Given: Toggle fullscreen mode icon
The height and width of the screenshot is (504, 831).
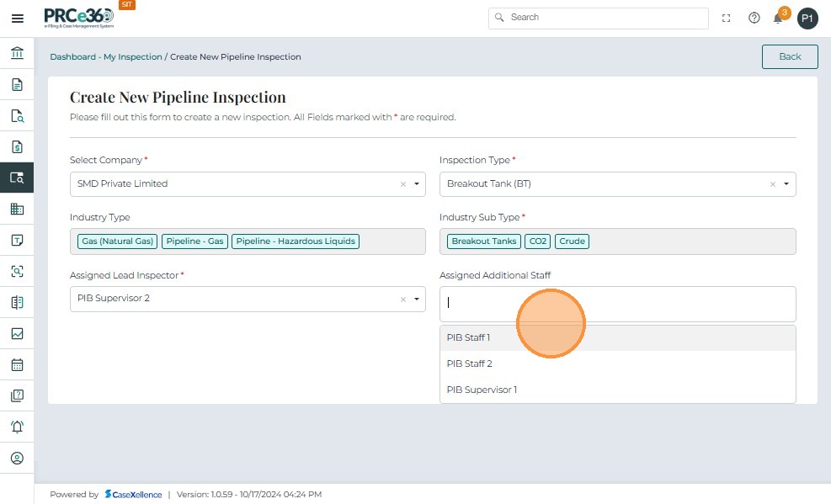Looking at the screenshot, I should coord(727,18).
